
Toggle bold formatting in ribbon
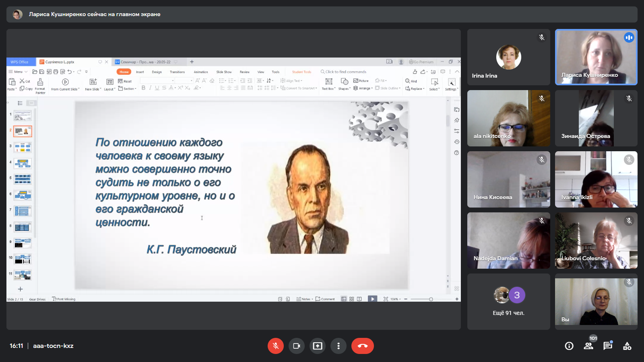[x=143, y=88]
